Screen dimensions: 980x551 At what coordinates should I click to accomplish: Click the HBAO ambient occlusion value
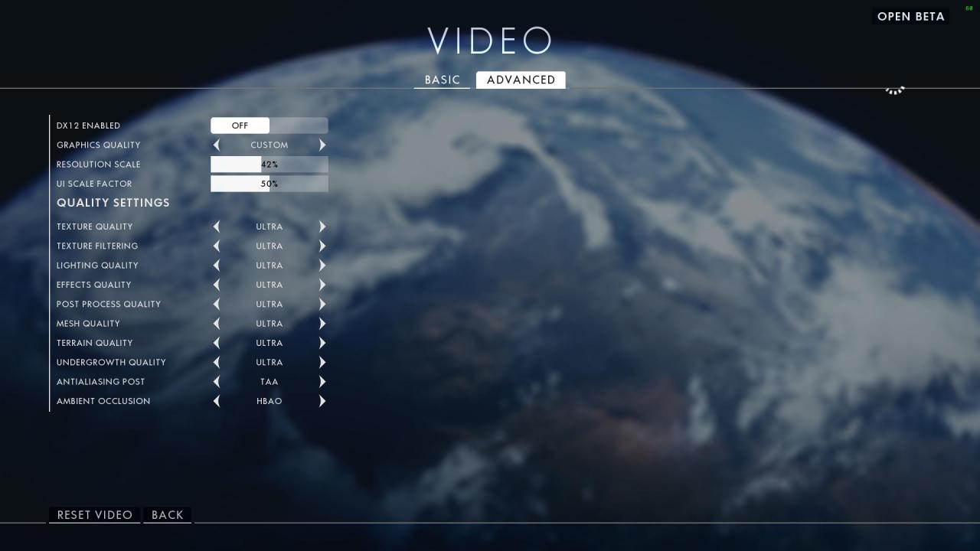[269, 401]
